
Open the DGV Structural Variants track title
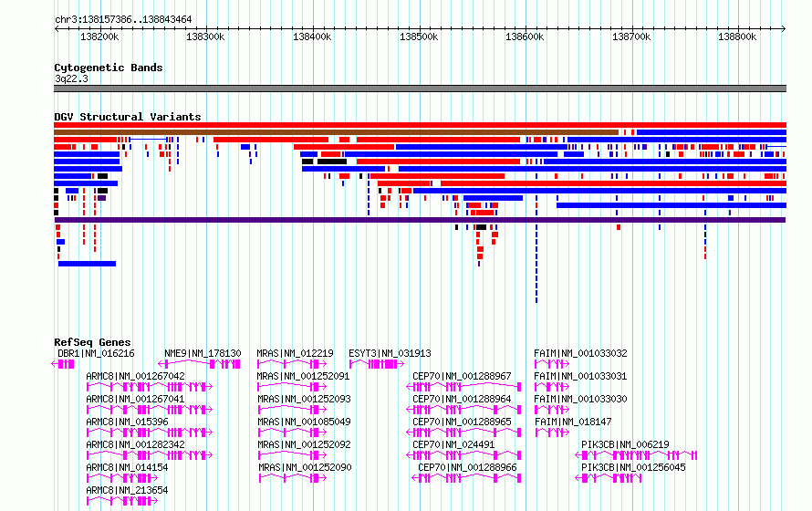pyautogui.click(x=128, y=117)
